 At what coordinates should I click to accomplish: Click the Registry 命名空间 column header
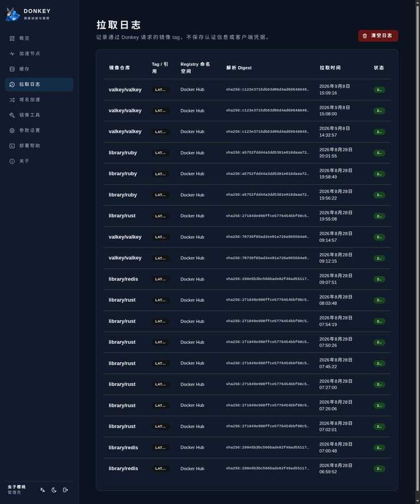click(x=195, y=68)
